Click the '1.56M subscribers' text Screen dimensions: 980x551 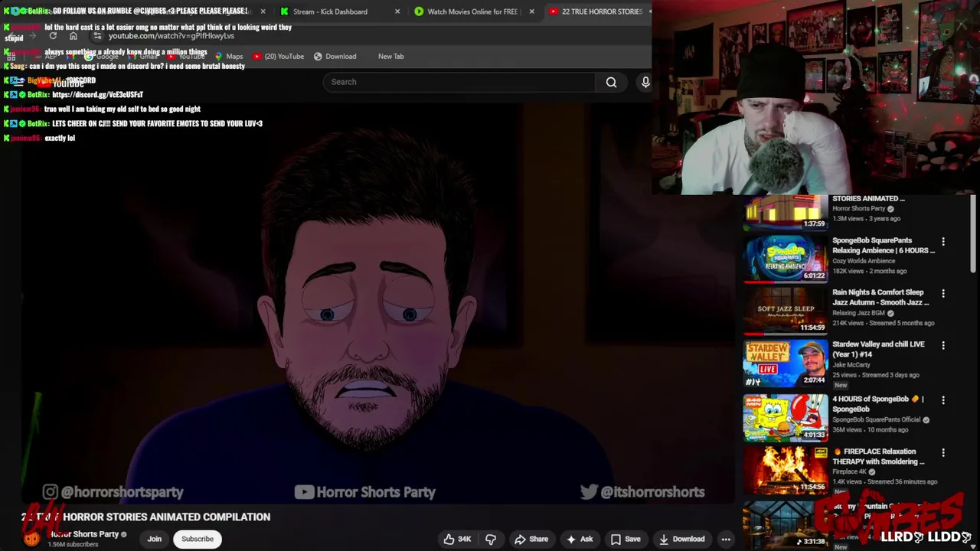click(x=73, y=544)
